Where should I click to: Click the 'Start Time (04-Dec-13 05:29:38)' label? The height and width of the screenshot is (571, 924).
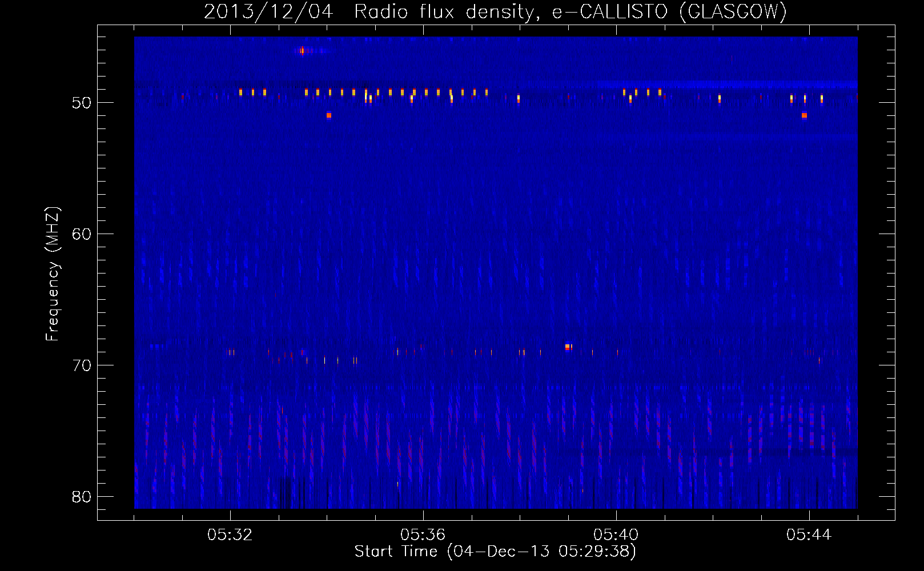click(x=495, y=552)
